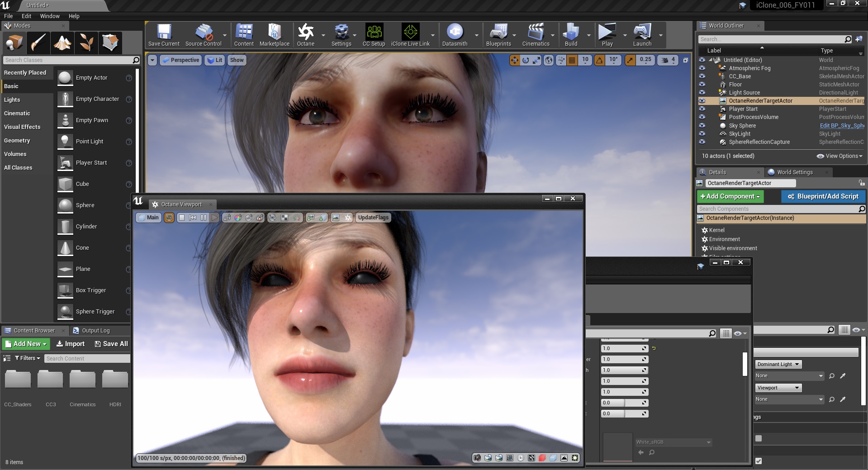Hide the Floor actor
The width and height of the screenshot is (868, 470).
pyautogui.click(x=702, y=85)
